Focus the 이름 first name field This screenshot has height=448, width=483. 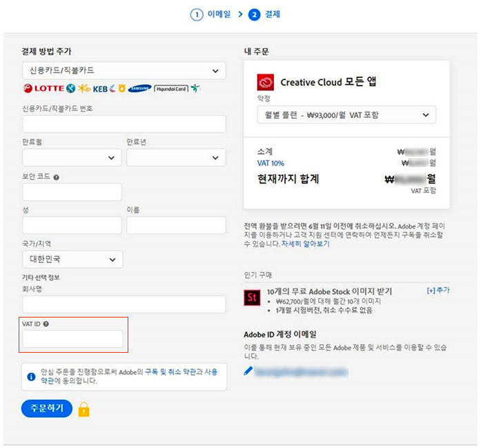point(176,225)
